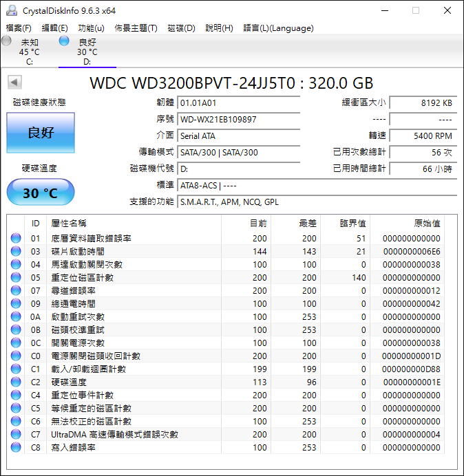Click status orb of attribute 04 馬達啟動關閉次數
This screenshot has height=476, width=464.
pyautogui.click(x=16, y=264)
